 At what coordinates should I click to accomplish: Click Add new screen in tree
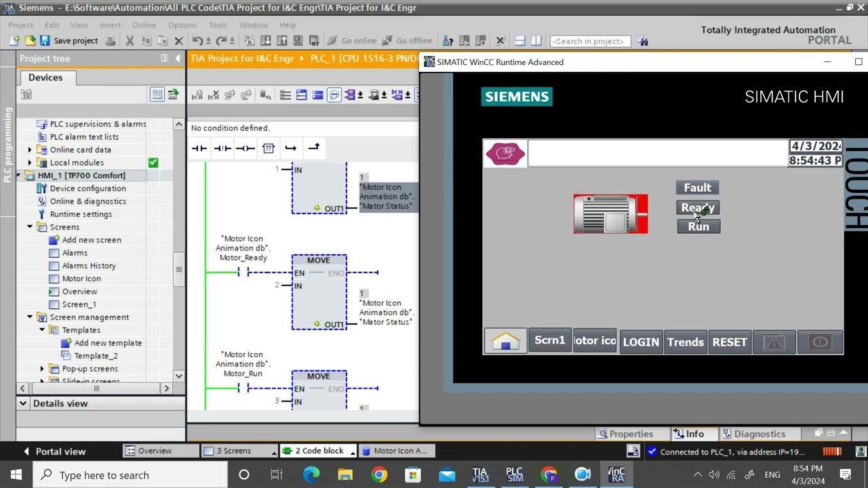[92, 240]
